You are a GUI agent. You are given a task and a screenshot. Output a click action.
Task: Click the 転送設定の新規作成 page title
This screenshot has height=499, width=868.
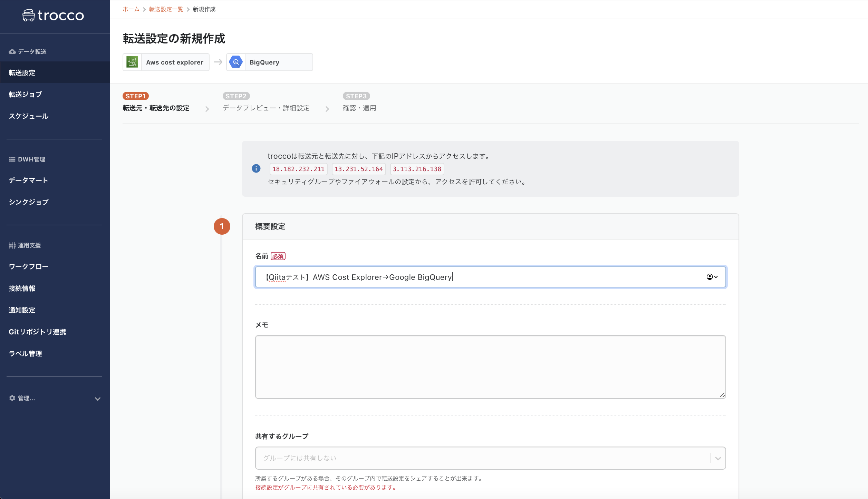tap(174, 39)
